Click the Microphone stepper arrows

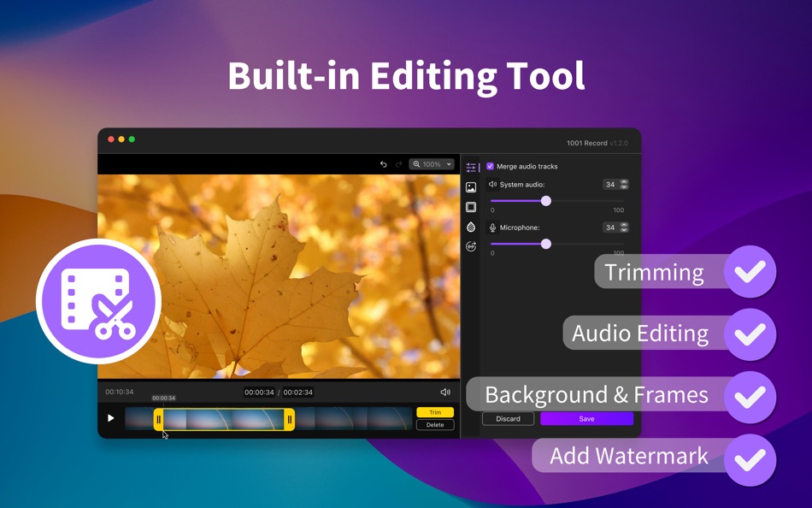(x=624, y=227)
